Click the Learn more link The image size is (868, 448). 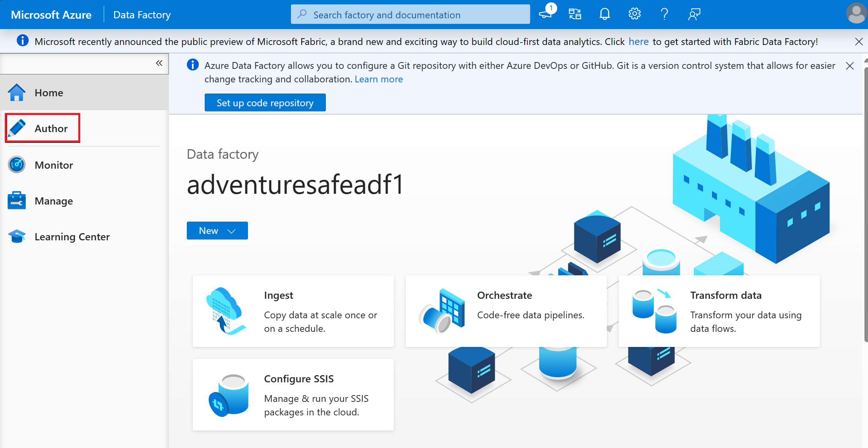pyautogui.click(x=378, y=79)
